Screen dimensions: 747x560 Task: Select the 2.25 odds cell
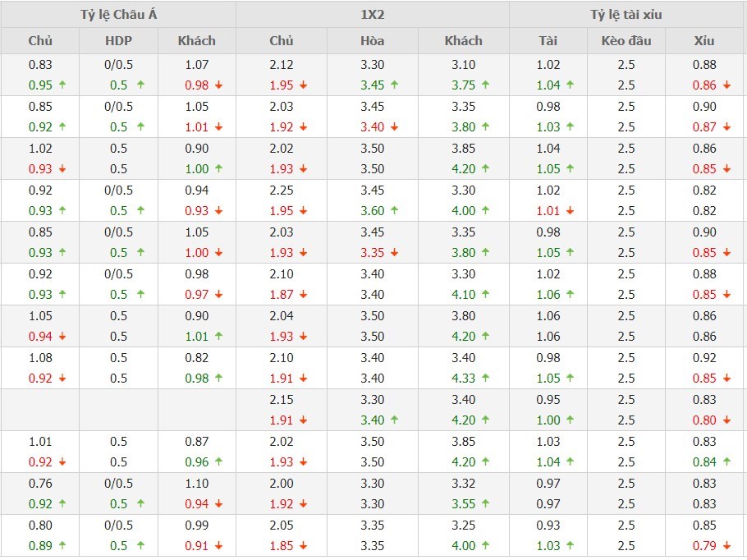point(281,190)
